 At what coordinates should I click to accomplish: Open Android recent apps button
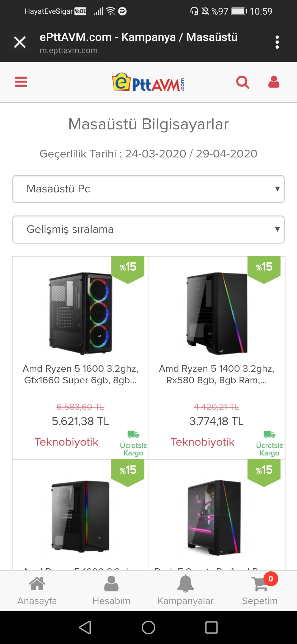[211, 628]
